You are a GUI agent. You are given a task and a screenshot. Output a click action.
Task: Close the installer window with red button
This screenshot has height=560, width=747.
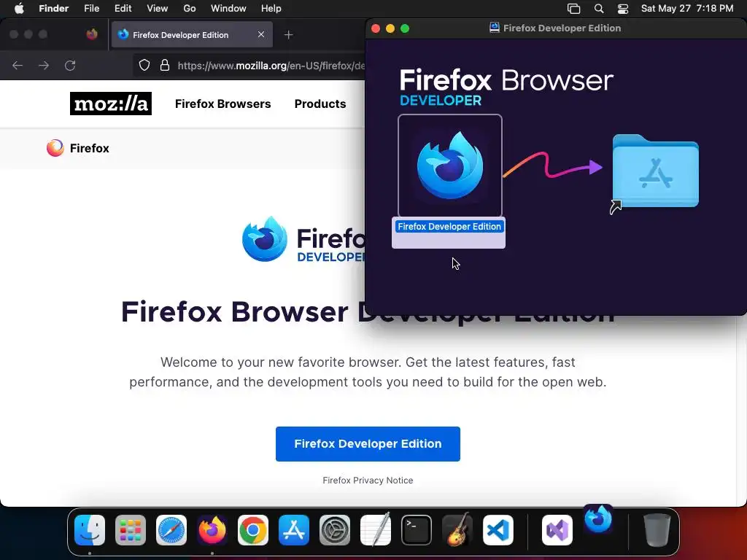[376, 28]
